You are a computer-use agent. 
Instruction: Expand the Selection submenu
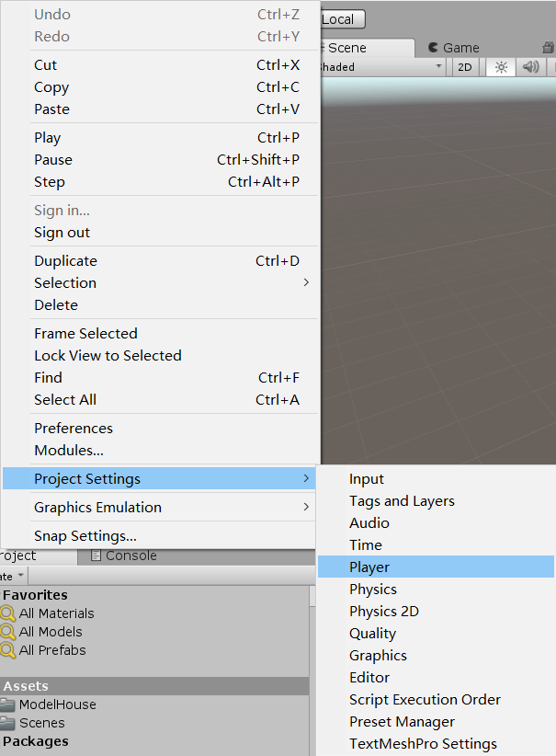point(171,283)
